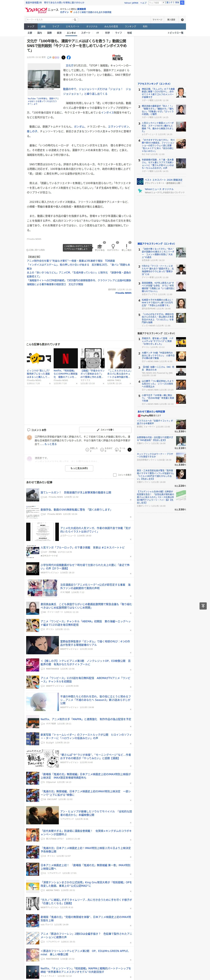Image resolution: width=210 pixels, height=980 pixels.
Task: Click マイページ link
Action: tap(157, 20)
